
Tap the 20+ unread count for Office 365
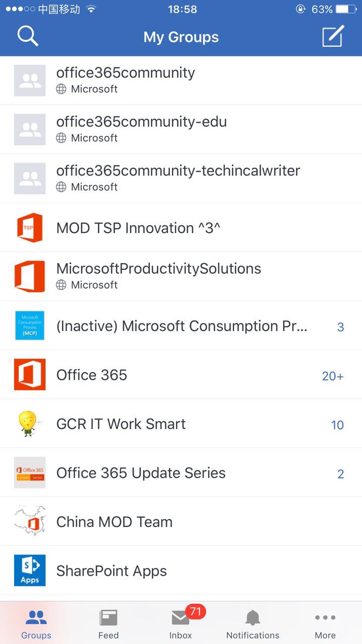coord(332,376)
